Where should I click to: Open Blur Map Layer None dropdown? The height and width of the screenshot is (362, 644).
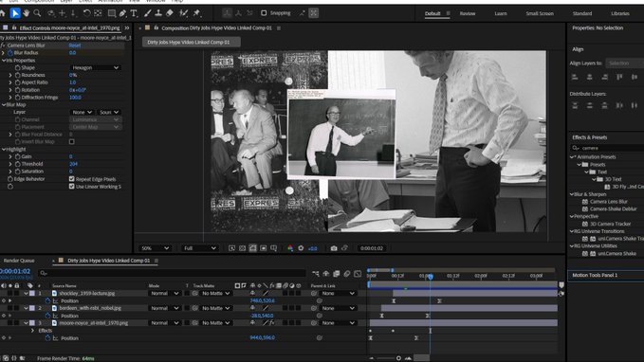pyautogui.click(x=83, y=112)
